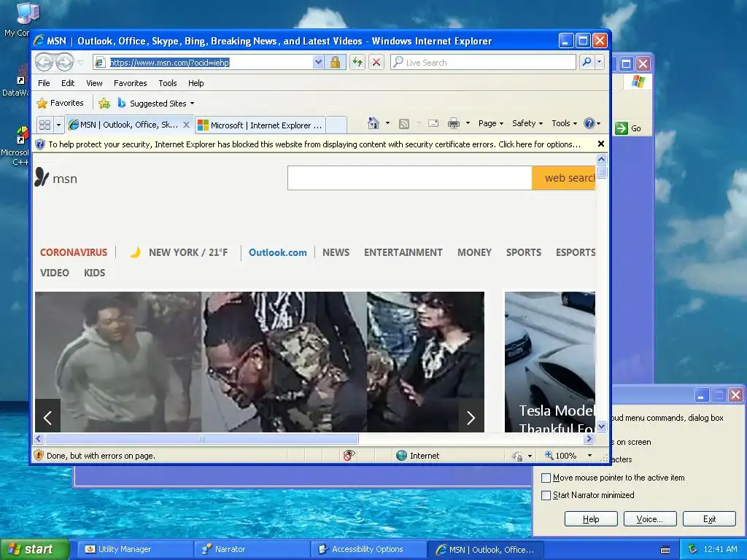Open the zoom level 100% dropdown arrow

pyautogui.click(x=589, y=456)
